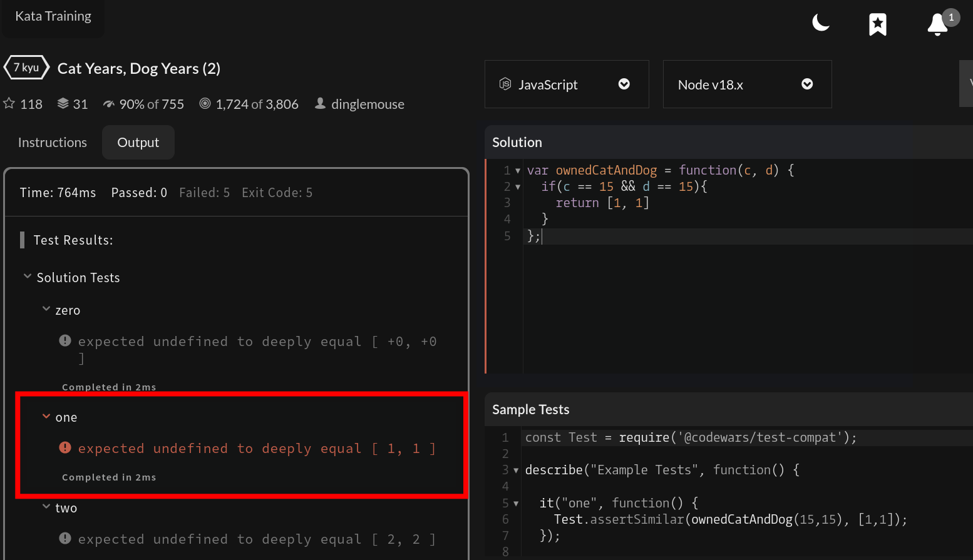Image resolution: width=973 pixels, height=560 pixels.
Task: Click the error icon for the one test
Action: coord(65,447)
